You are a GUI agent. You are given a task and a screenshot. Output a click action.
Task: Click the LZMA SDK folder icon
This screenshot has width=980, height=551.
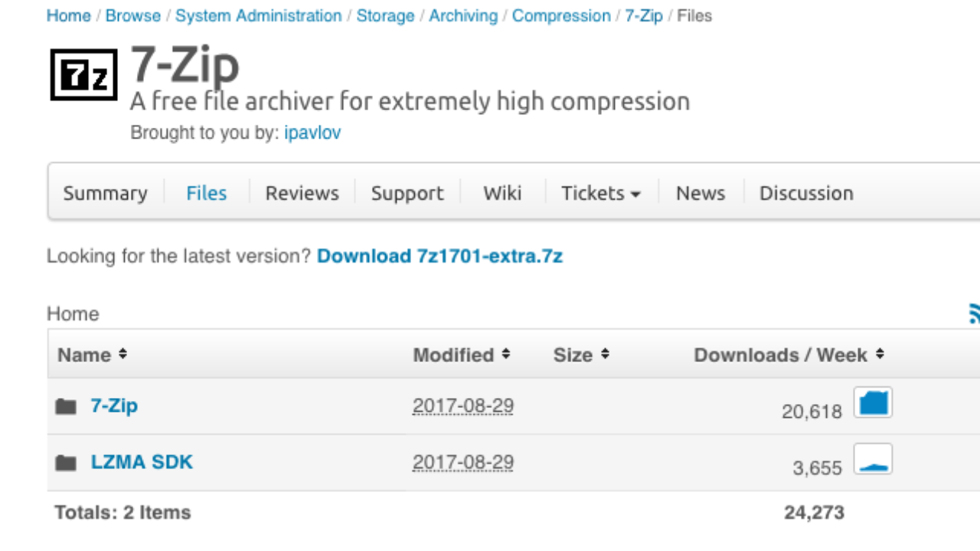coord(66,462)
